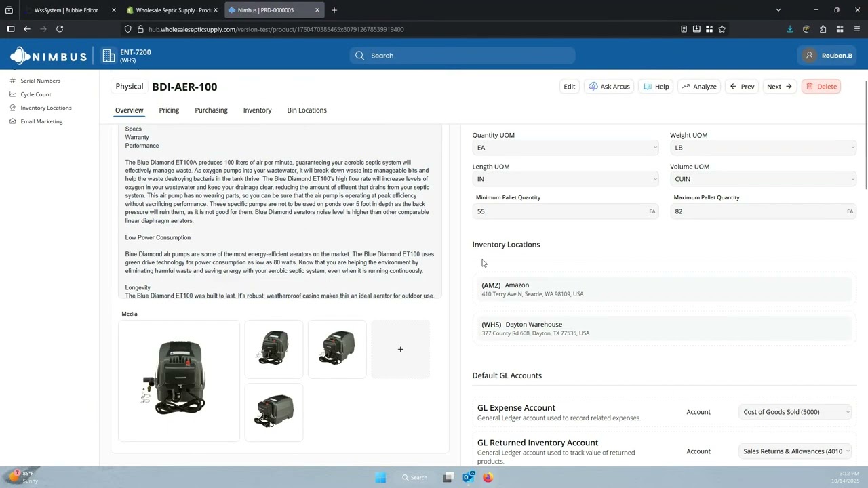Image resolution: width=868 pixels, height=488 pixels.
Task: Click the Ask Arcus button
Action: coord(609,87)
